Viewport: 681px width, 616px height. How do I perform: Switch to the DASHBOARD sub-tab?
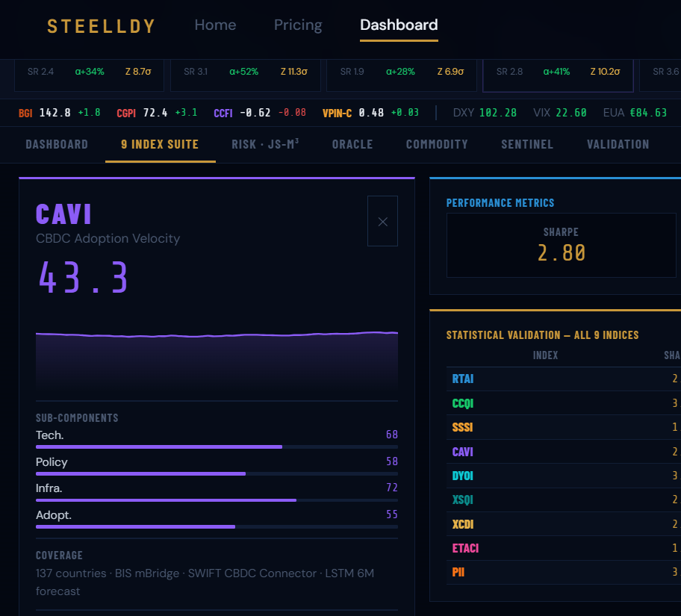click(x=57, y=145)
